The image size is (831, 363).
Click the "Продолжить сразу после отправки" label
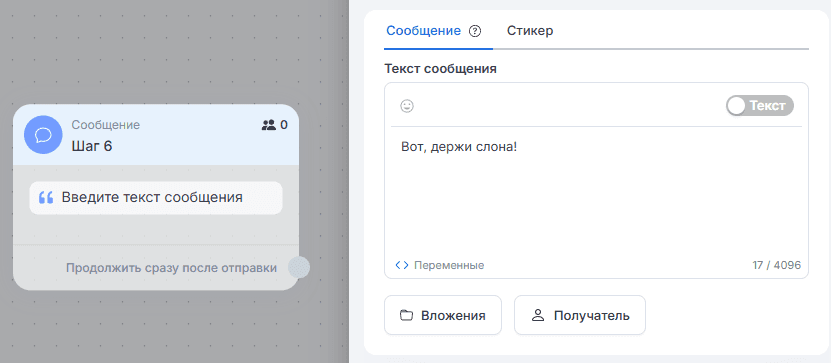[x=171, y=268]
